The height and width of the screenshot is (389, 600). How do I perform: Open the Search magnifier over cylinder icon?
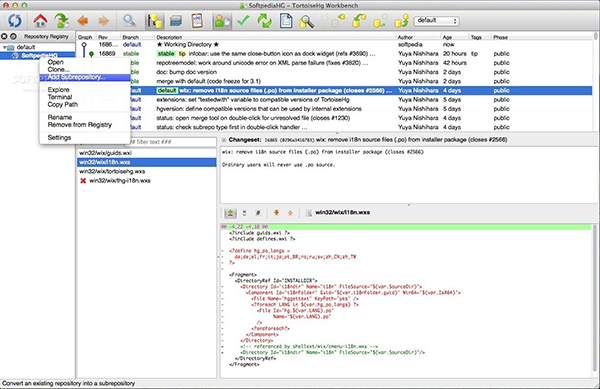point(307,21)
